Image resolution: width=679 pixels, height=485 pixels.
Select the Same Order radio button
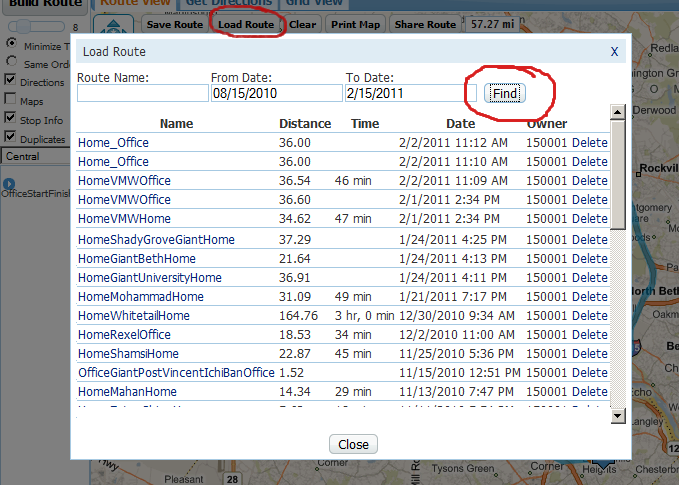click(x=11, y=63)
